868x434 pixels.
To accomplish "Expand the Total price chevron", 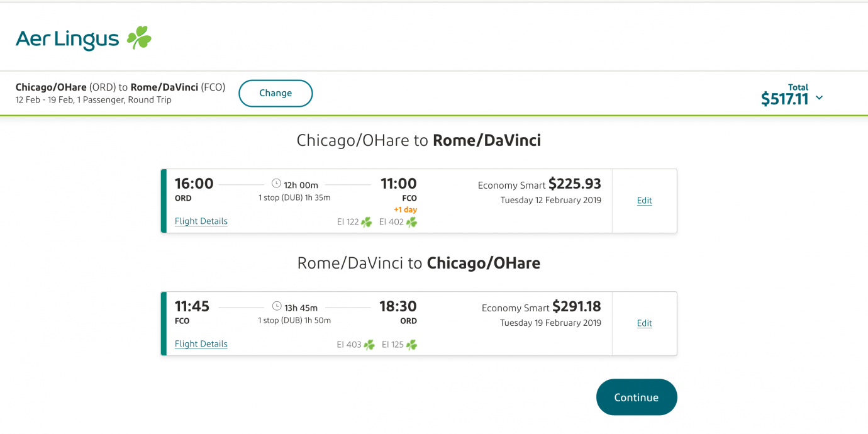I will (x=819, y=98).
